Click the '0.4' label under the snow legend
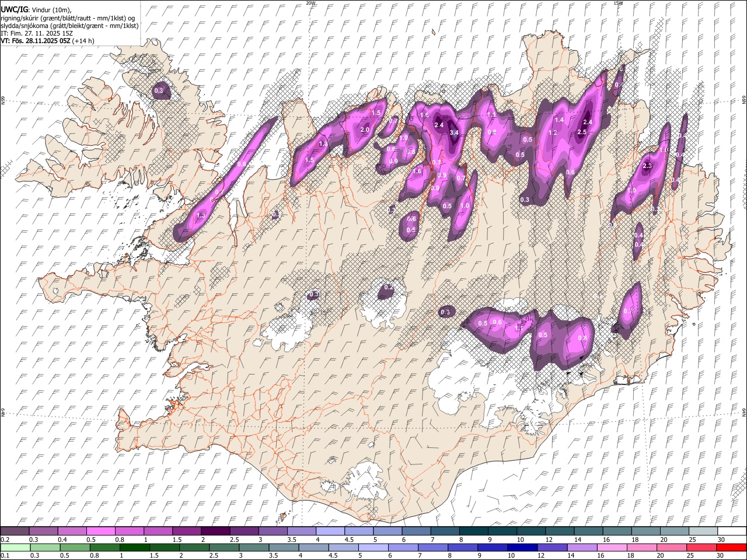Viewport: 747px width, 560px height. (62, 540)
